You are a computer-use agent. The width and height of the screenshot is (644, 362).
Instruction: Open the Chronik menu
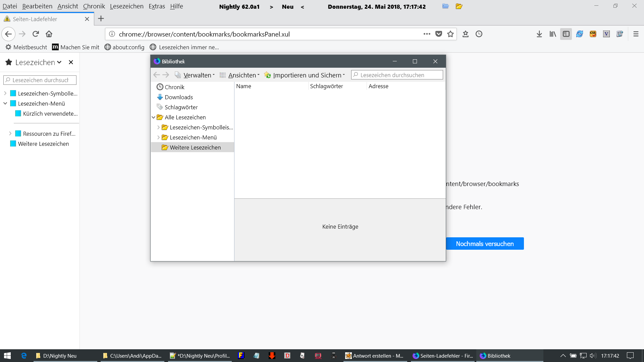point(94,6)
